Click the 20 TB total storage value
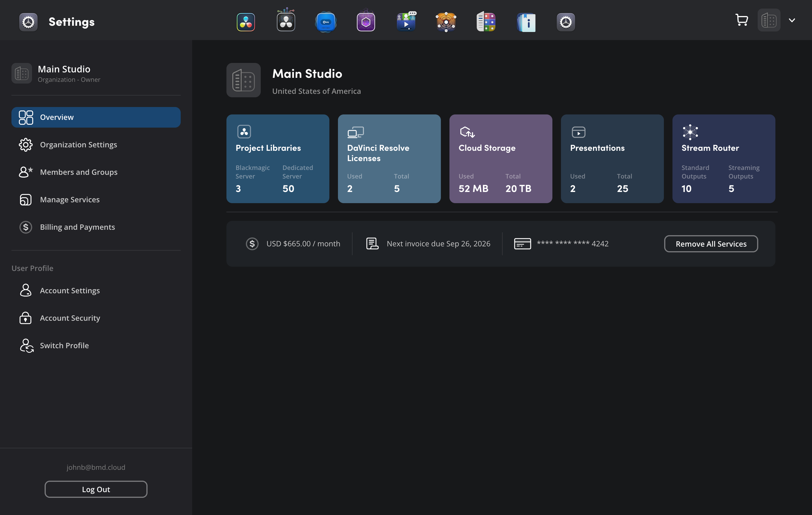 click(518, 188)
